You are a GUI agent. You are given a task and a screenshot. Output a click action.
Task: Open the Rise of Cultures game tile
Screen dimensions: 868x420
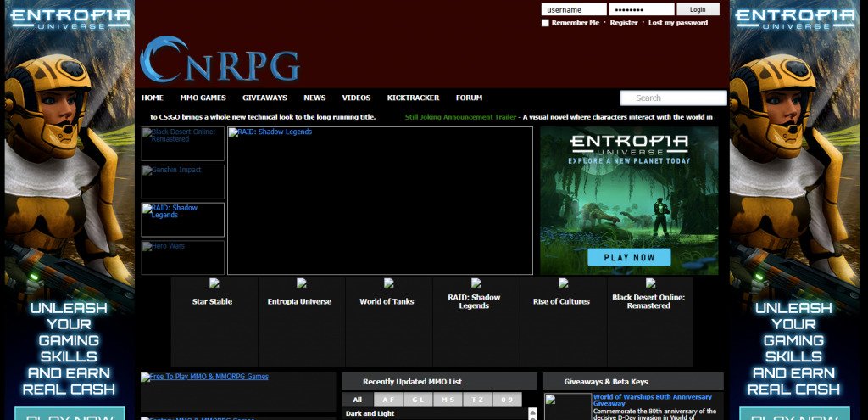tap(563, 322)
